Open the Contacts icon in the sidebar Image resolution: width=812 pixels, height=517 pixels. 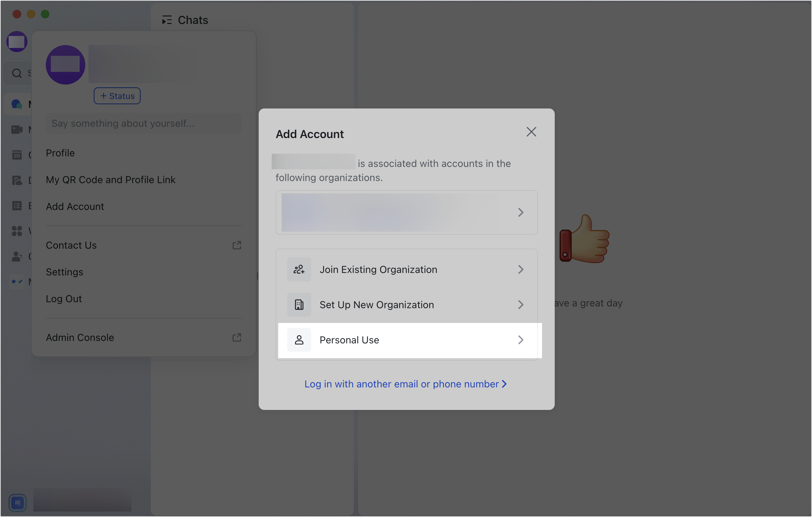click(17, 256)
